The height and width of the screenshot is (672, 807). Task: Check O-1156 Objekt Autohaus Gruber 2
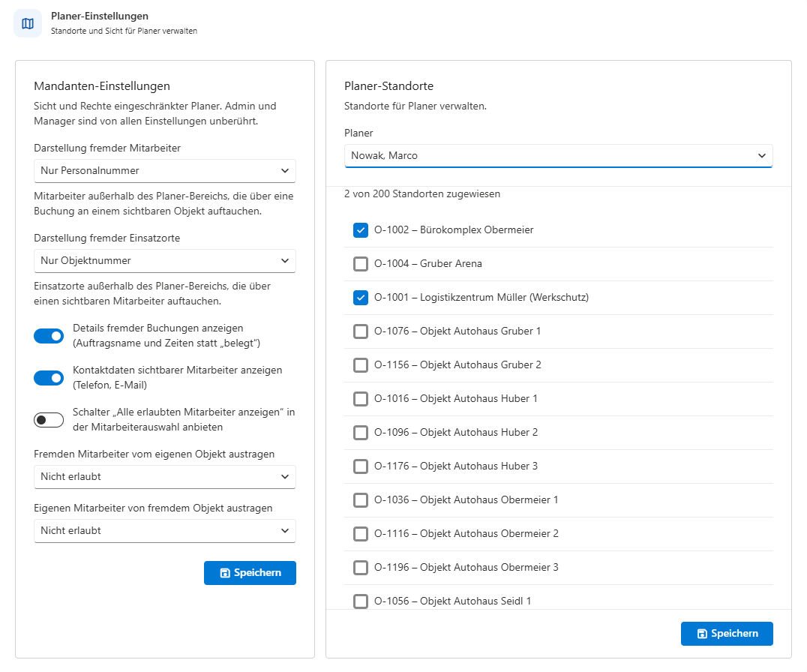[361, 365]
